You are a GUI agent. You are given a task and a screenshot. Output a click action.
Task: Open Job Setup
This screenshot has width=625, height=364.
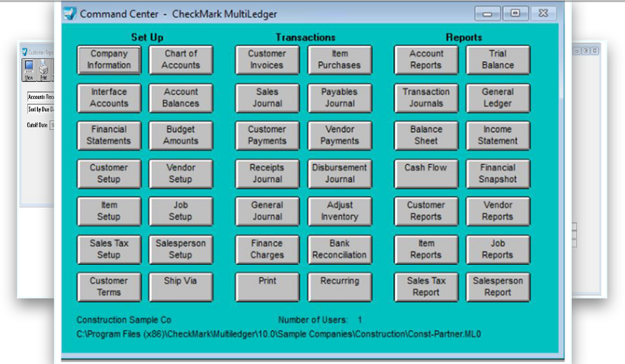pyautogui.click(x=181, y=211)
